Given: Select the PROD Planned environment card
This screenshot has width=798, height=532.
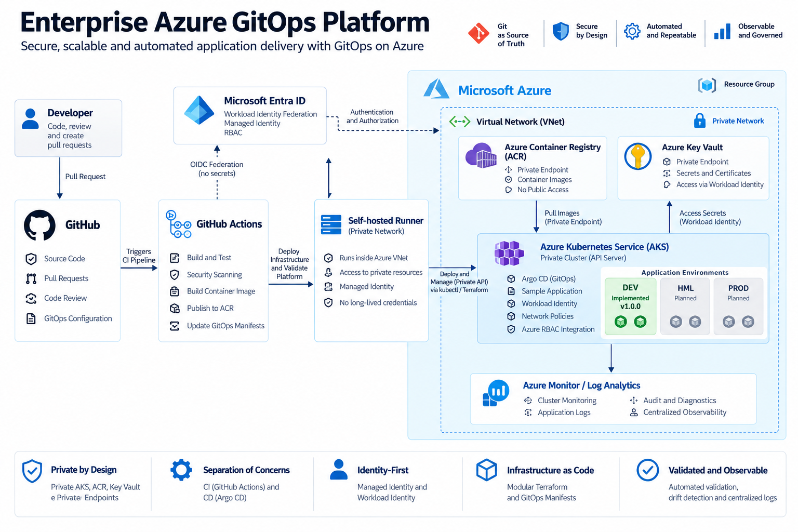Looking at the screenshot, I should tap(738, 306).
